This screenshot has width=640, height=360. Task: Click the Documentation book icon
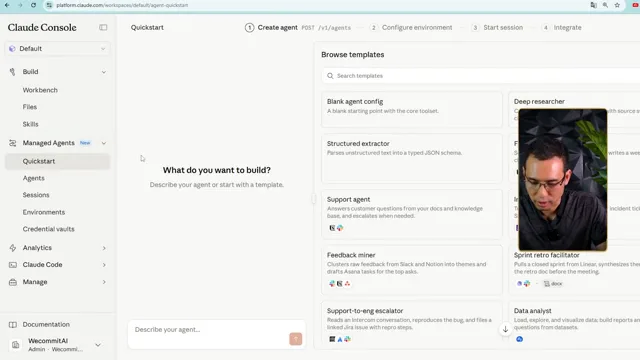point(13,324)
